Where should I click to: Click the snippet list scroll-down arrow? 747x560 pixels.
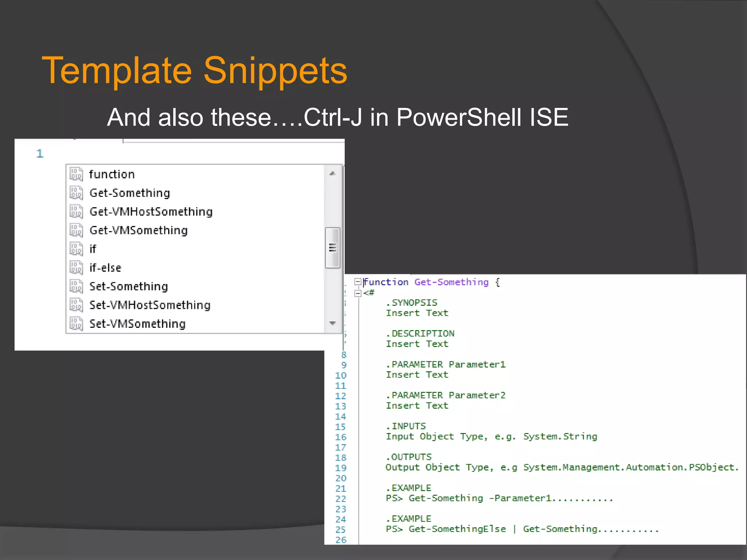332,323
